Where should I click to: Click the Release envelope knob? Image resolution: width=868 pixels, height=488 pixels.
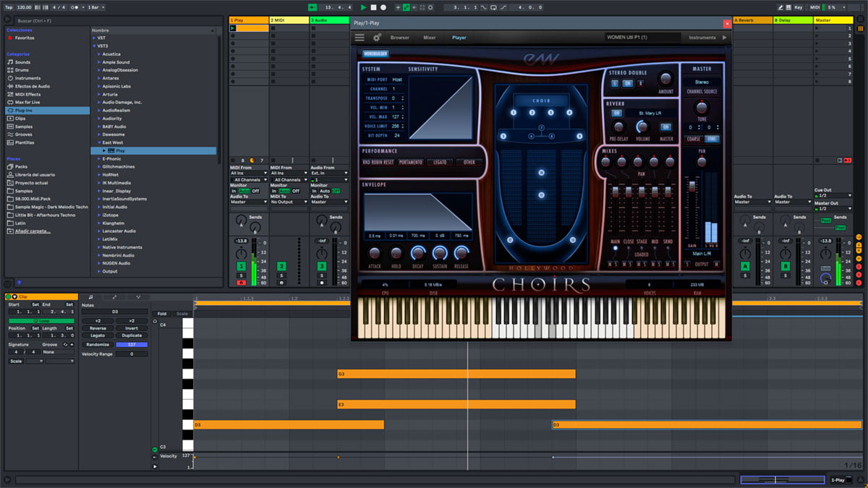point(461,253)
